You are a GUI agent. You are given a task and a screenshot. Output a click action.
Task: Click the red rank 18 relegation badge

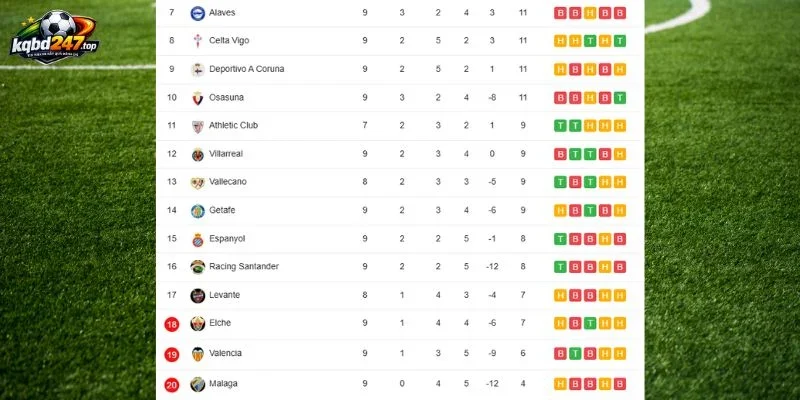(171, 324)
